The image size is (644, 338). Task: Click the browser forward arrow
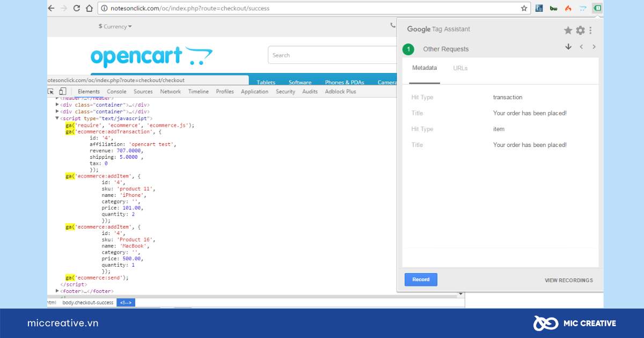point(64,8)
